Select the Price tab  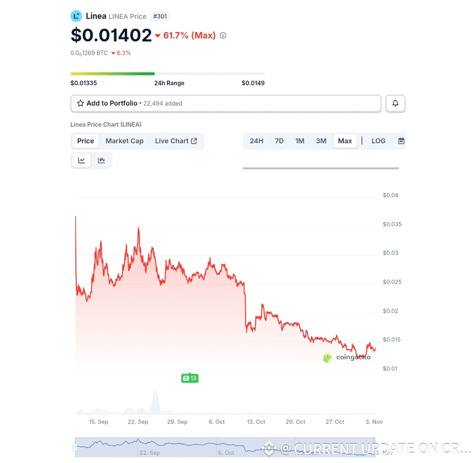pos(86,141)
